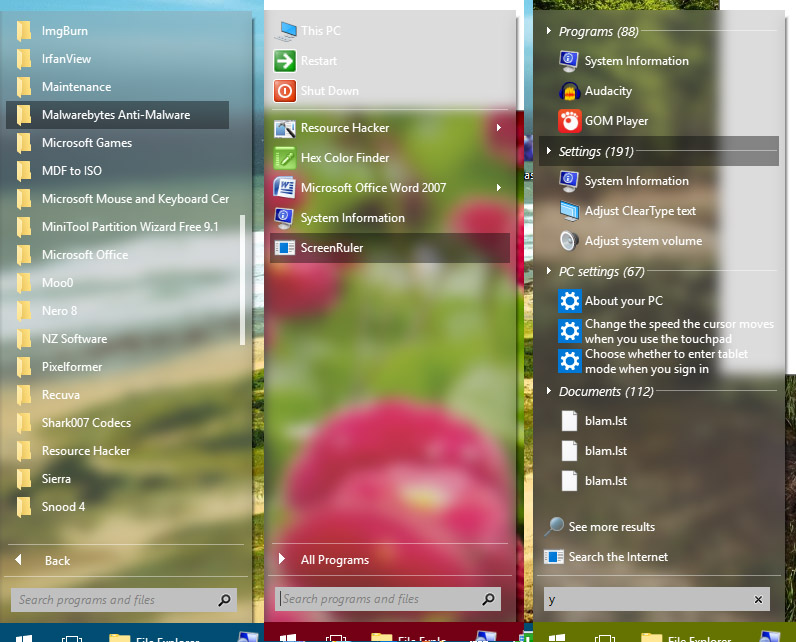Open the first blam.lst document
This screenshot has height=642, width=796.
point(606,421)
